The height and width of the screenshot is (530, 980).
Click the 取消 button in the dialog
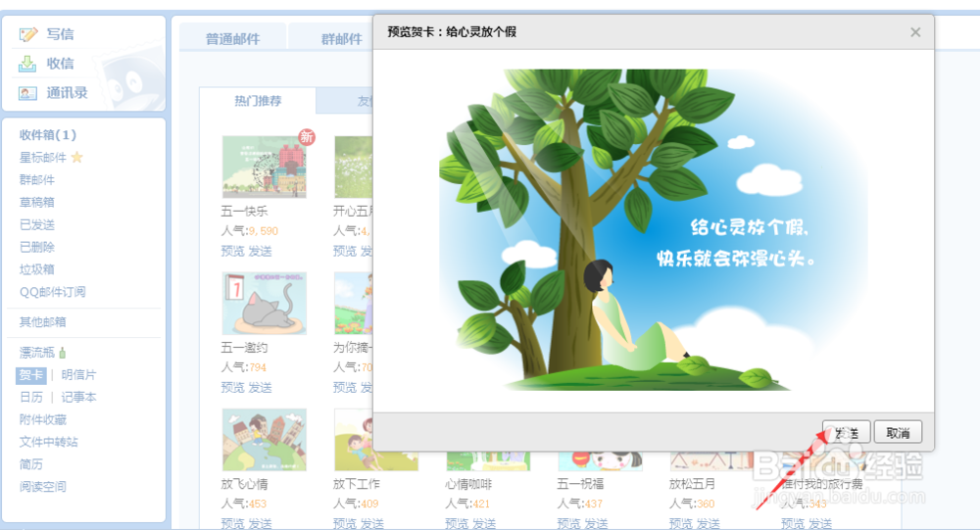coord(898,432)
